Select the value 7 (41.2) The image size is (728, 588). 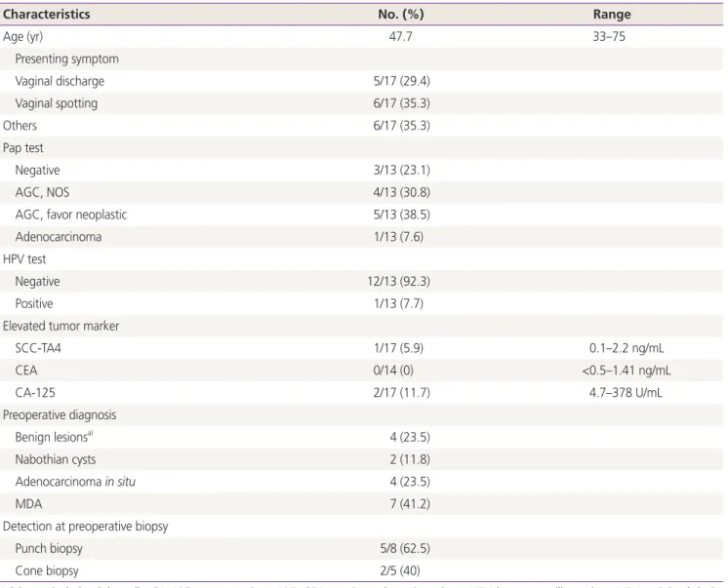[410, 504]
